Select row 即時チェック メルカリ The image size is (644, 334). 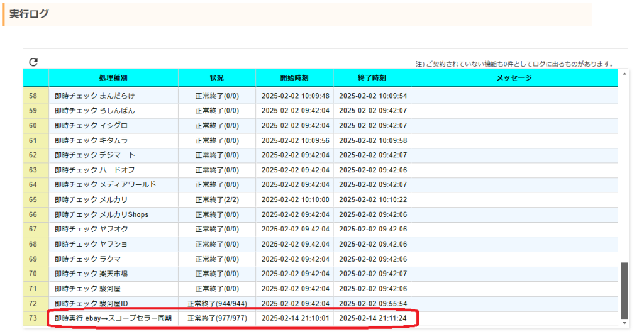[x=320, y=199]
